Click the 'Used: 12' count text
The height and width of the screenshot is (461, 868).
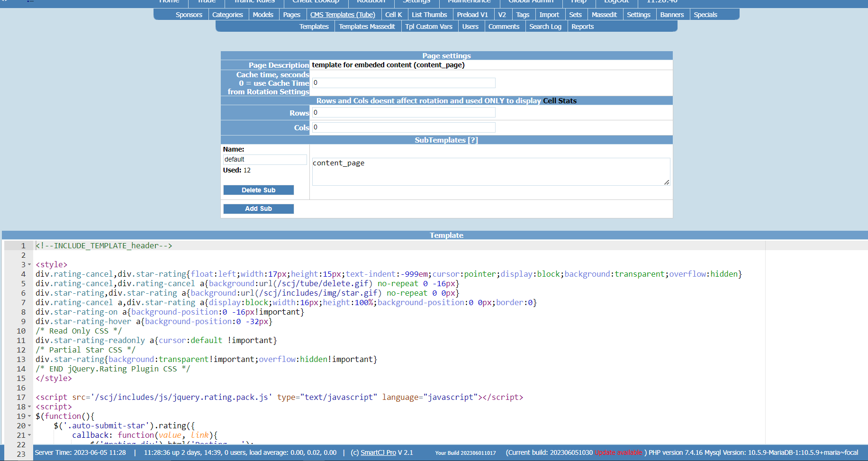pos(237,170)
